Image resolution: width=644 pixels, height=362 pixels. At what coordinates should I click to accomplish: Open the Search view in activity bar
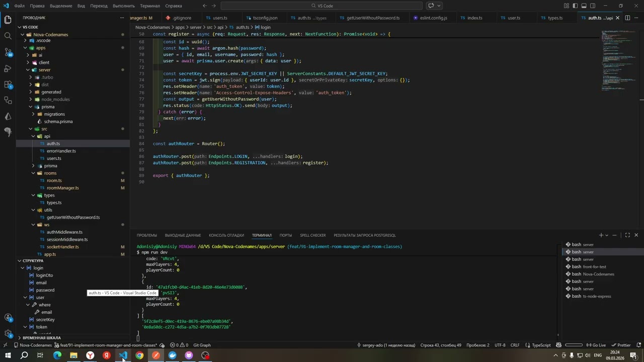pyautogui.click(x=8, y=36)
